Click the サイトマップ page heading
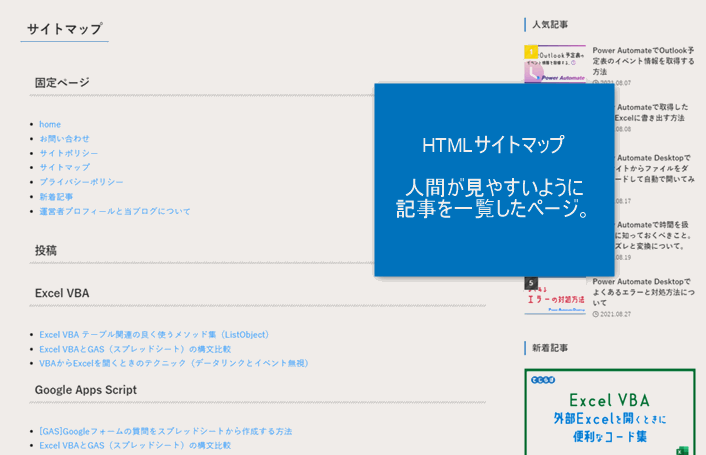Image resolution: width=706 pixels, height=455 pixels. 64,29
